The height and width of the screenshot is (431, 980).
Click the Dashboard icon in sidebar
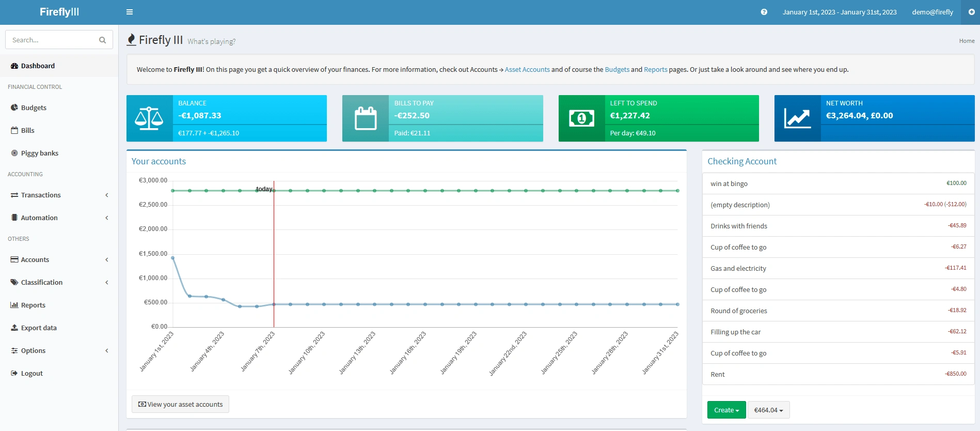tap(14, 66)
